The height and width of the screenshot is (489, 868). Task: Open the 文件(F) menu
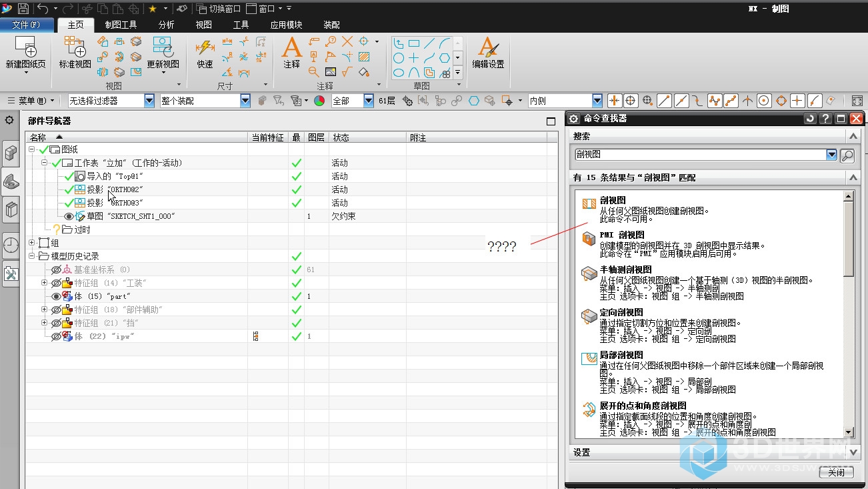coord(26,25)
